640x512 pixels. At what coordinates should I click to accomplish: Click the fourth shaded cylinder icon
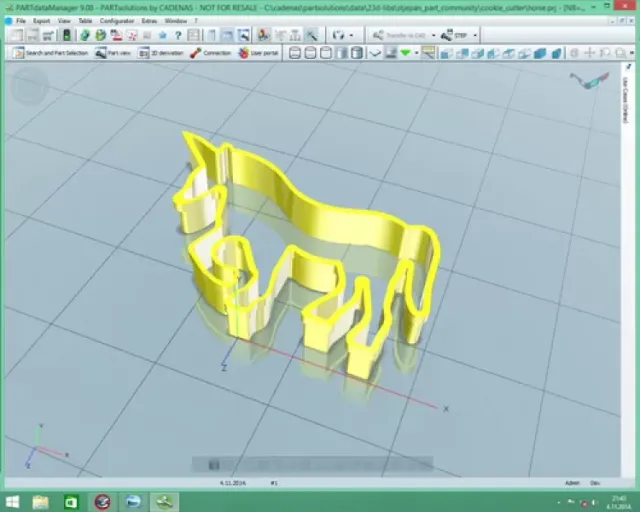pos(342,53)
